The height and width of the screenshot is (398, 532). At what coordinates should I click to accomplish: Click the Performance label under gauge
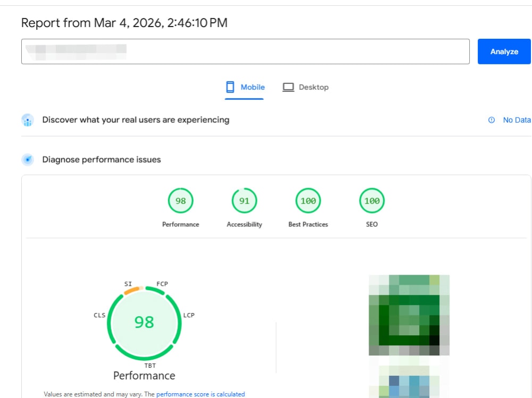pos(180,224)
